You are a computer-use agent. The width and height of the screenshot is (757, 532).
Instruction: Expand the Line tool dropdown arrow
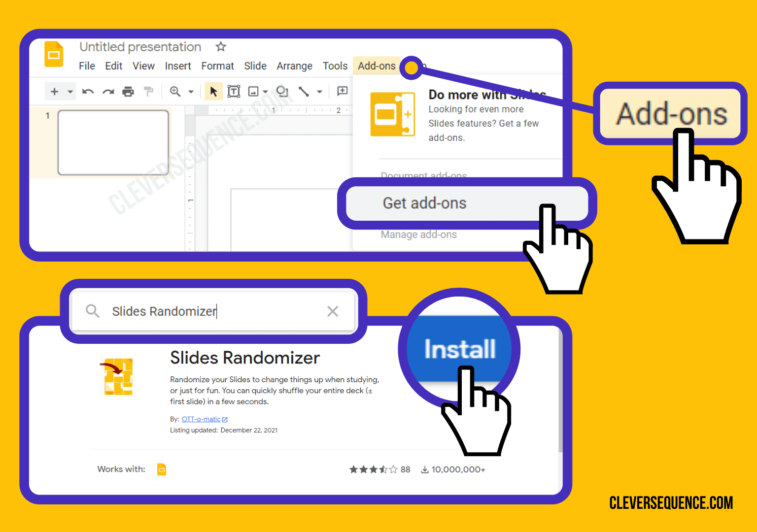320,91
